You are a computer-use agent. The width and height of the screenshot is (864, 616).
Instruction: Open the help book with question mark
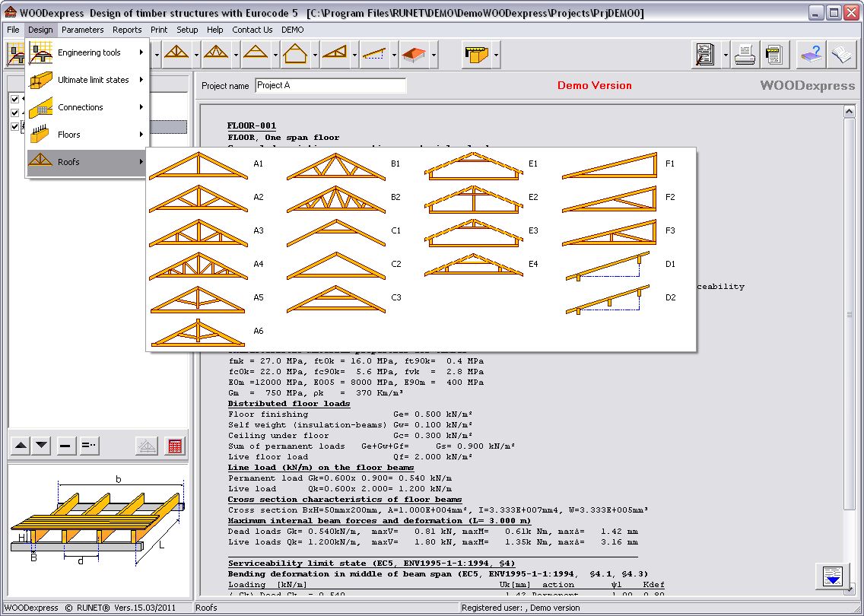(x=811, y=55)
